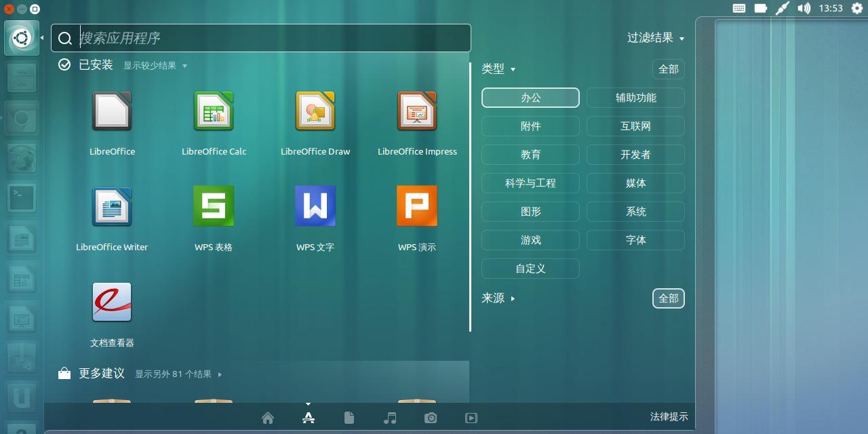Open the Terminal from the launcher
868x434 pixels.
(x=22, y=198)
